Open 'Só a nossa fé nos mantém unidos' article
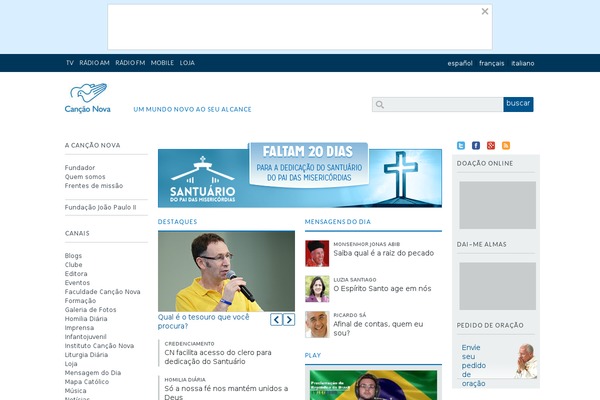 226,392
